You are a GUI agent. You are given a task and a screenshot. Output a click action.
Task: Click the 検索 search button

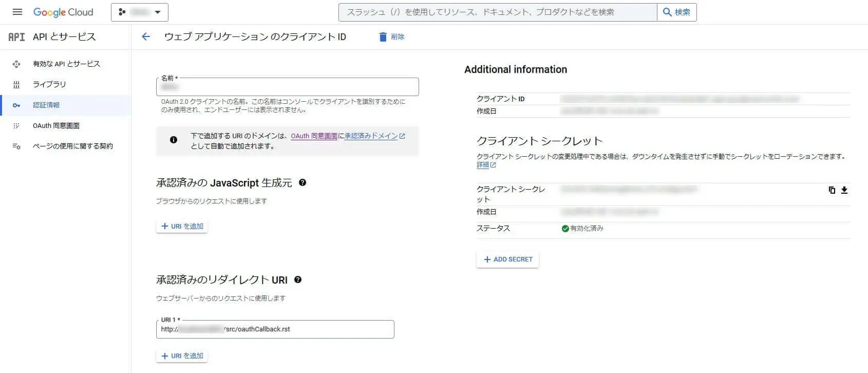(676, 12)
